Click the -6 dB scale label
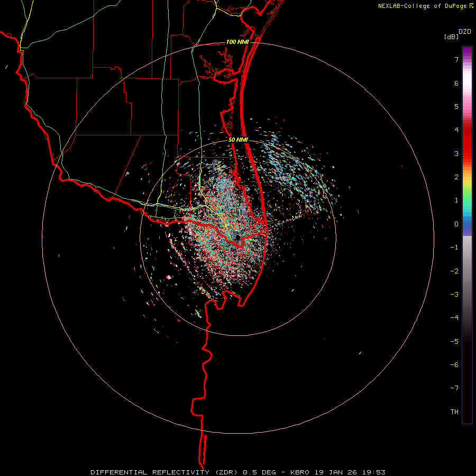 pos(454,364)
